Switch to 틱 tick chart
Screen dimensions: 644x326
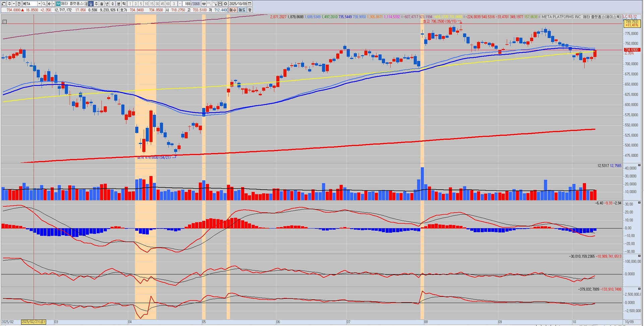pos(124,4)
